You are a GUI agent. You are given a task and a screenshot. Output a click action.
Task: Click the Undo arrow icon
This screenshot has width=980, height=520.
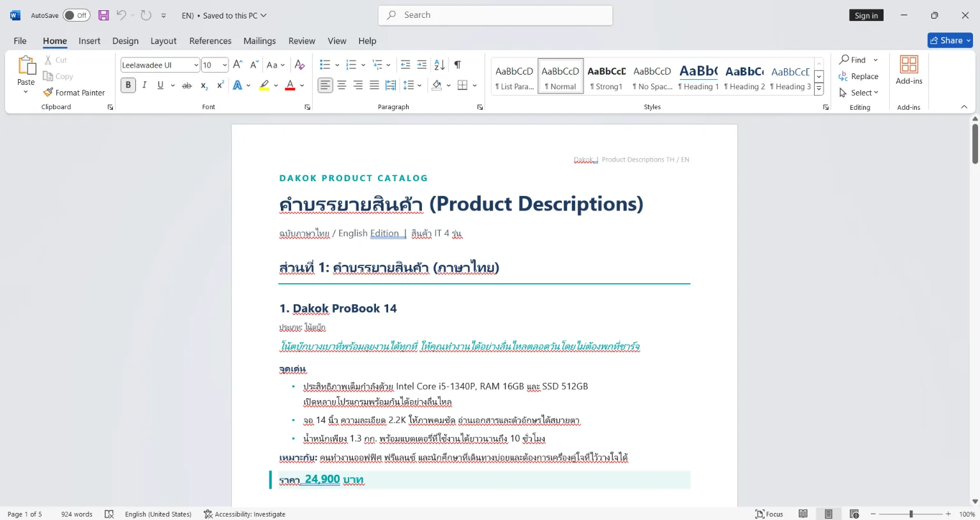tap(121, 15)
